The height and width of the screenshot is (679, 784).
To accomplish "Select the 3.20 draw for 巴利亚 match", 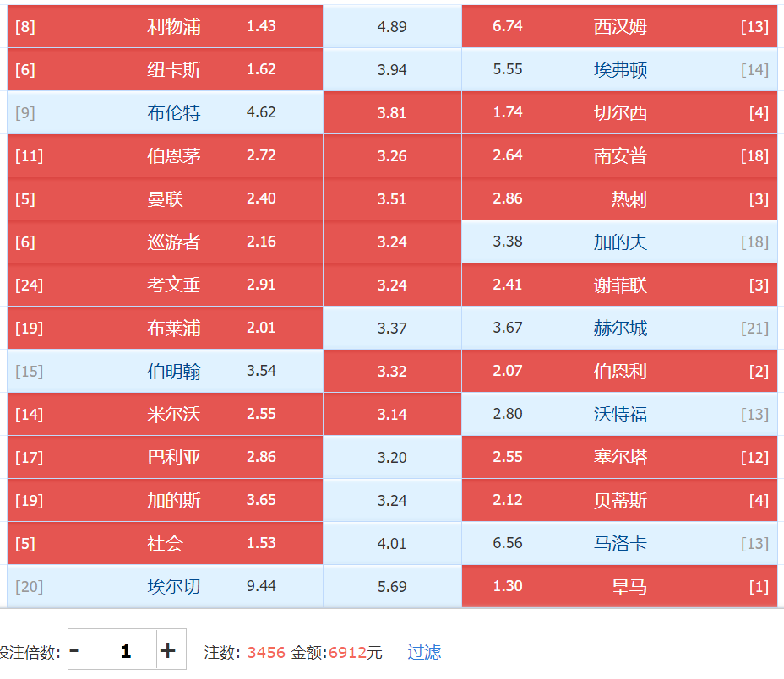I will click(392, 457).
